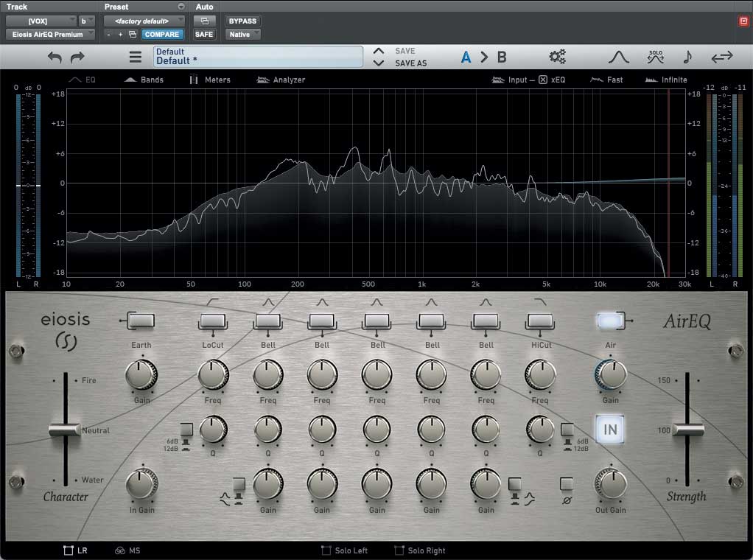
Task: Click the BYPASS button
Action: (242, 21)
